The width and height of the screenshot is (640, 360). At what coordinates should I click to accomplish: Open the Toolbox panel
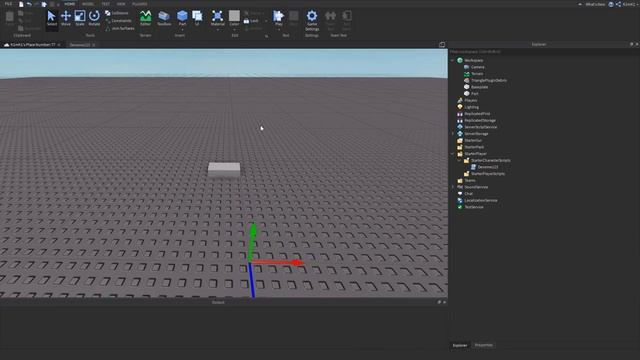[x=164, y=18]
